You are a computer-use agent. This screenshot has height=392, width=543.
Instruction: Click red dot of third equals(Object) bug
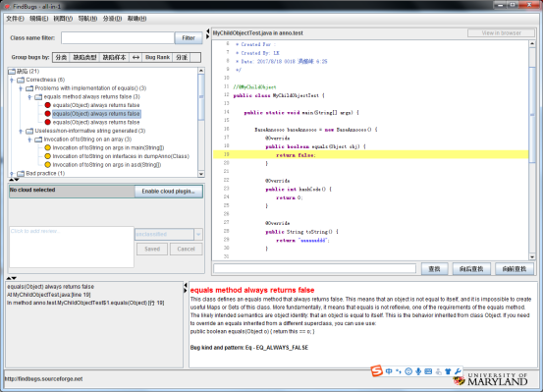pyautogui.click(x=48, y=122)
